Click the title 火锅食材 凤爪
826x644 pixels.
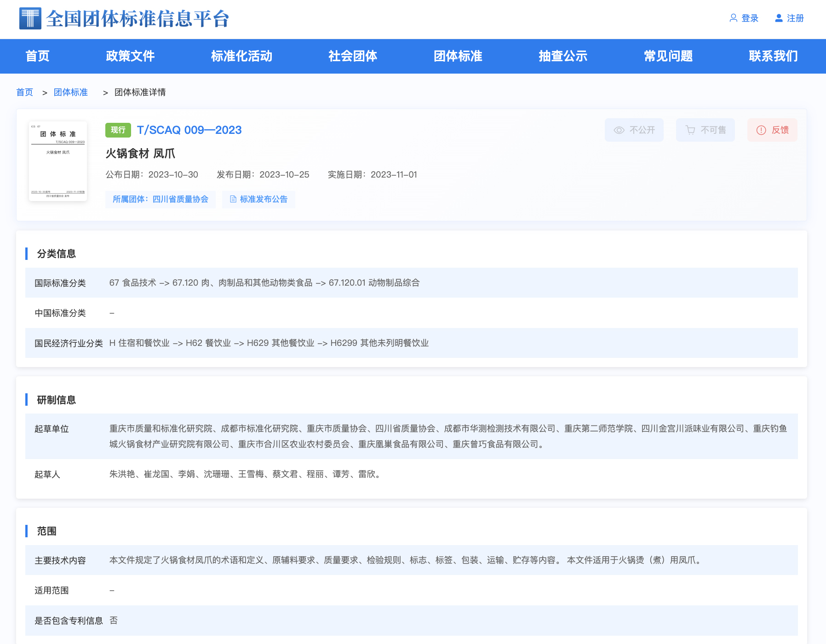(140, 154)
